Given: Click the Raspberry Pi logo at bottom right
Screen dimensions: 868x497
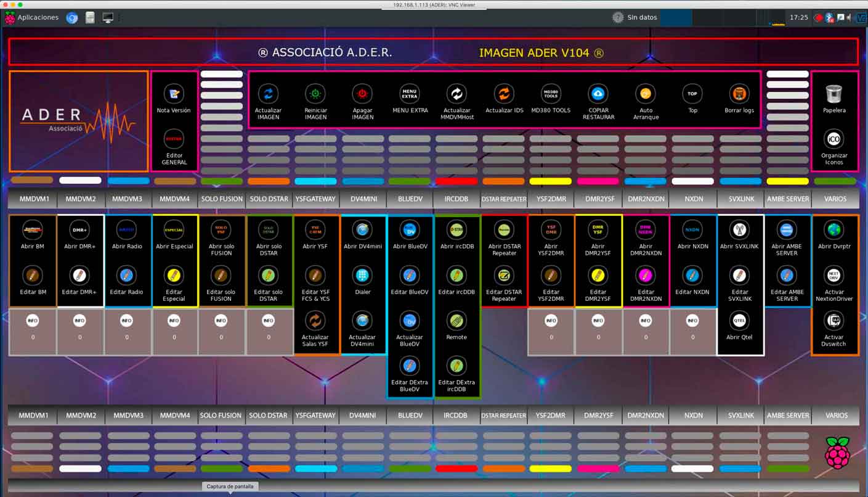Looking at the screenshot, I should (837, 453).
